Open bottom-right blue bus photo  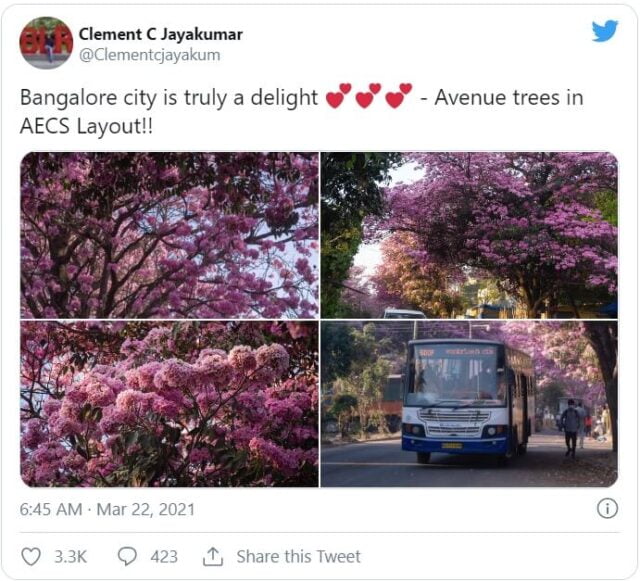coord(469,404)
